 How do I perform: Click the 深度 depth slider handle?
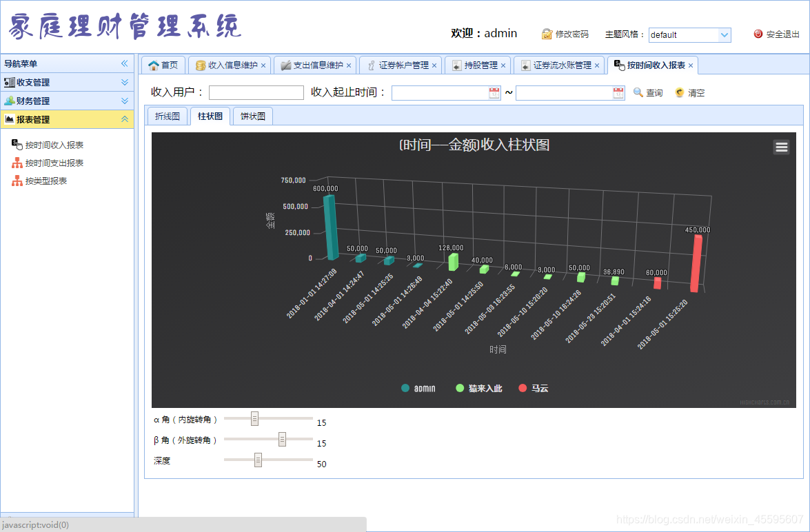click(x=258, y=460)
